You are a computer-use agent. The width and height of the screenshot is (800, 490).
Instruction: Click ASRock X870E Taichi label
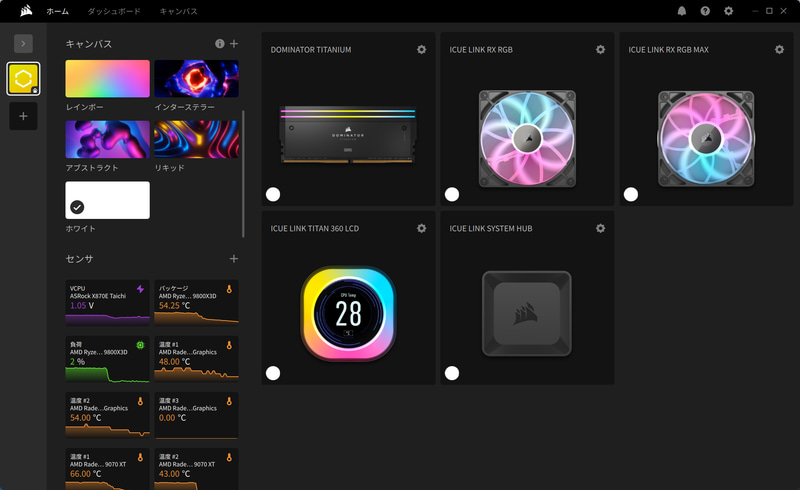[98, 296]
